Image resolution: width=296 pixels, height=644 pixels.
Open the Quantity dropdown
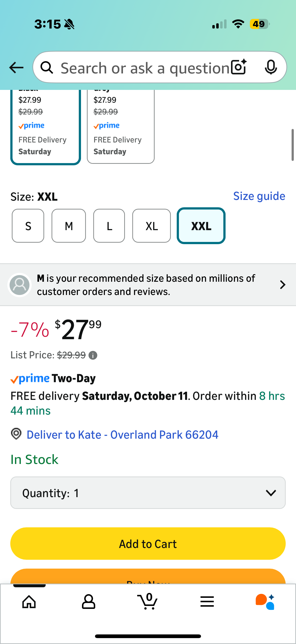coord(148,493)
